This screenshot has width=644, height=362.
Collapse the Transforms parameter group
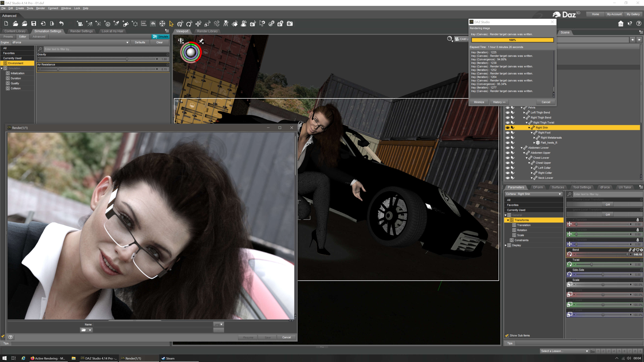tap(508, 220)
